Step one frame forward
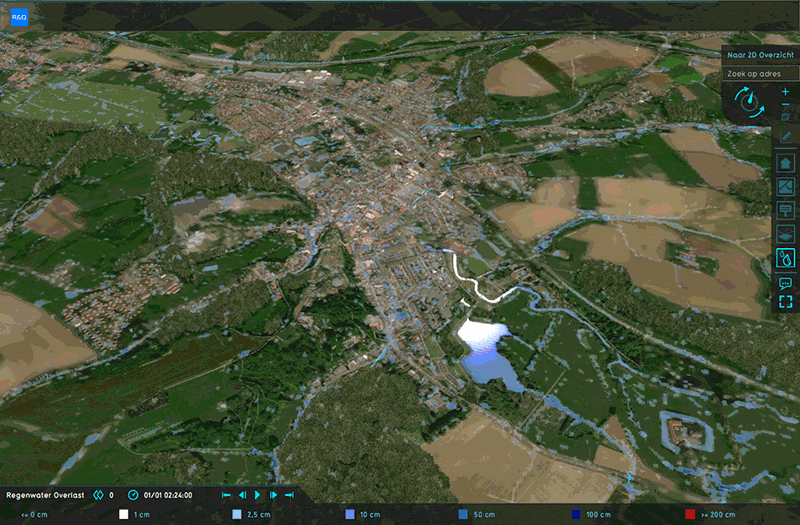Screen dimensions: 800x525 point(273,495)
